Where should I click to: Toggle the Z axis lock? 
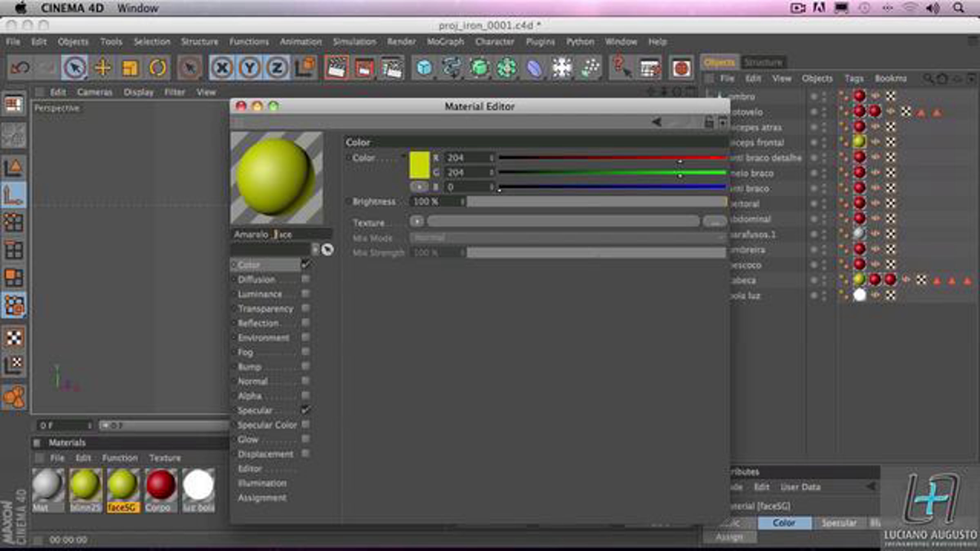(277, 67)
